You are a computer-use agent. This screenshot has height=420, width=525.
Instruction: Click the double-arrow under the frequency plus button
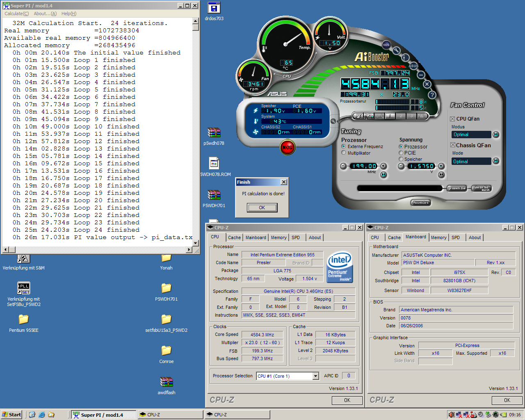click(383, 175)
